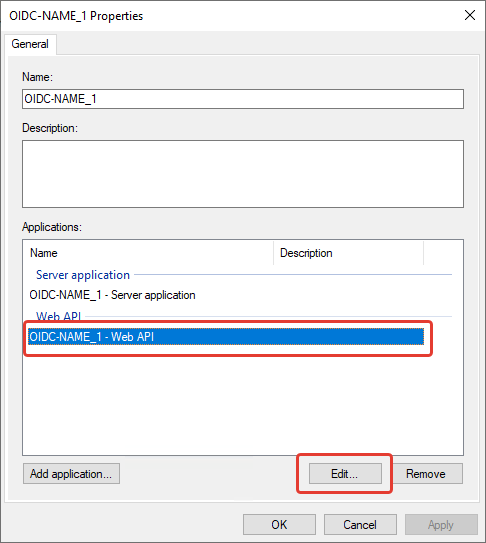Select OIDC-NAME_1 - Server application entry
Viewport: 486px width, 543px height.
click(112, 295)
